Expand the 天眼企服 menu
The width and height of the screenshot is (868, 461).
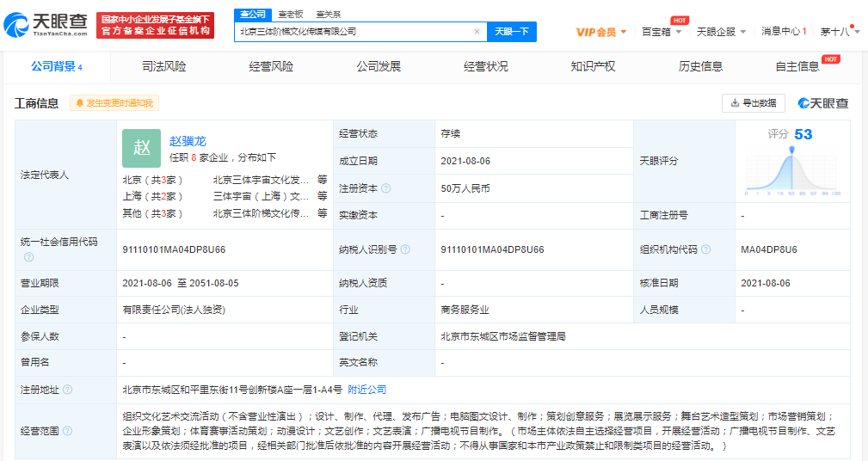721,32
